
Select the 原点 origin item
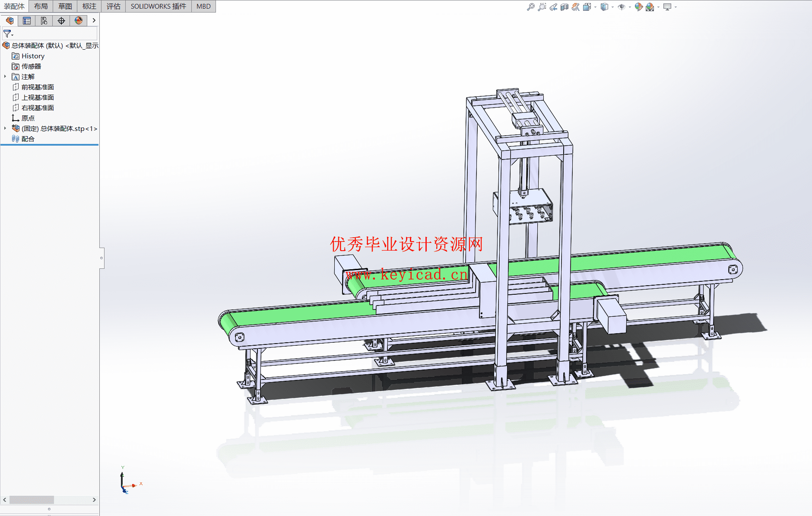pyautogui.click(x=28, y=118)
